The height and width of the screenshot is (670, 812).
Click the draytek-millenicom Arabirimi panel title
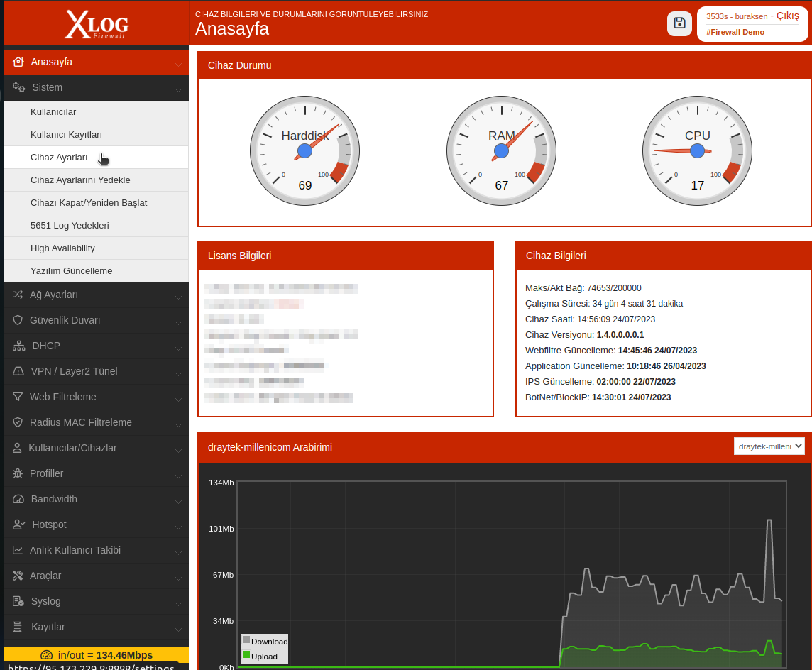tap(270, 447)
